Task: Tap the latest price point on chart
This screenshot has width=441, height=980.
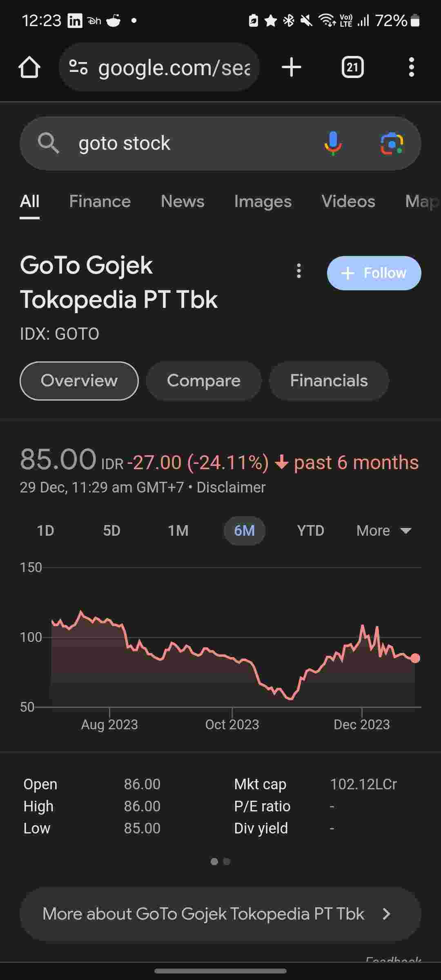Action: pos(415,658)
